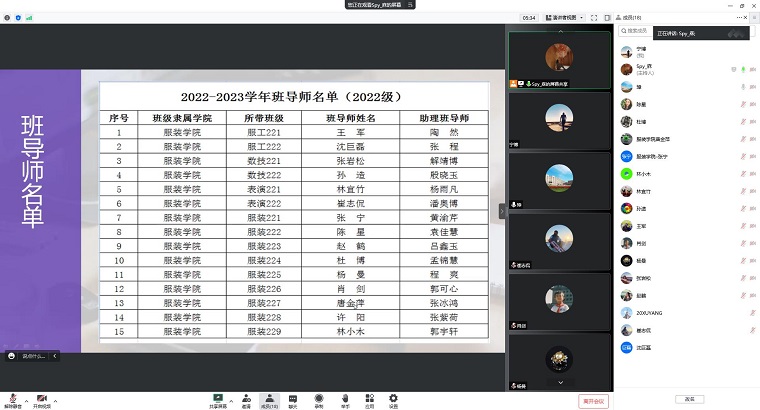
Task: Toggle muted mic icon for 林宜竹
Action: 743,191
